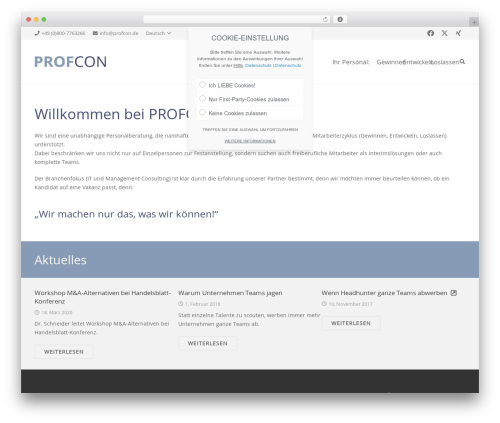Image resolution: width=500 pixels, height=423 pixels.
Task: Select 'Keine Cookies zulassen' radio button
Action: 202,113
